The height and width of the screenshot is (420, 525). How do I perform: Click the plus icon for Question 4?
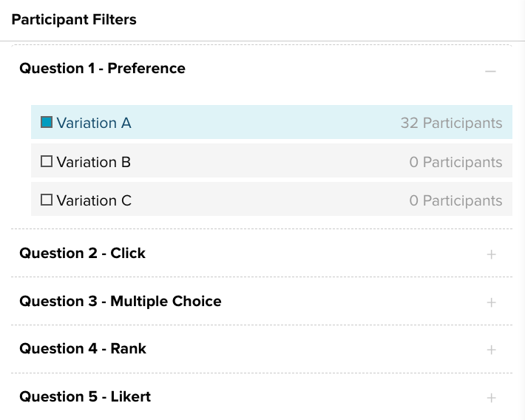pos(491,350)
